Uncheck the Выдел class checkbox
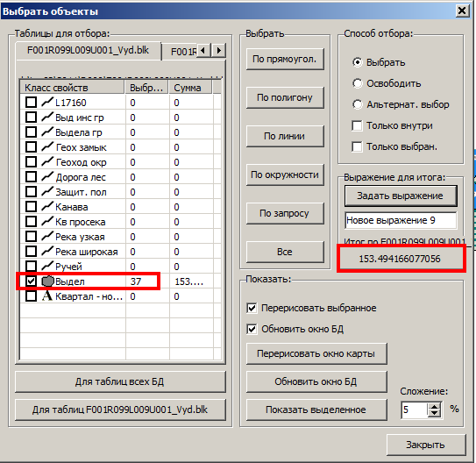Screen dimensions: 476x463 point(31,281)
